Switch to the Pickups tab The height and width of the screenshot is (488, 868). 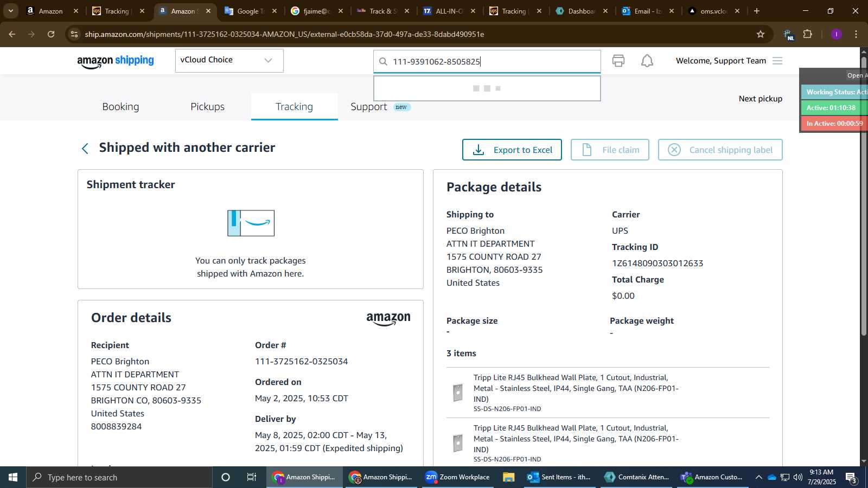coord(207,107)
